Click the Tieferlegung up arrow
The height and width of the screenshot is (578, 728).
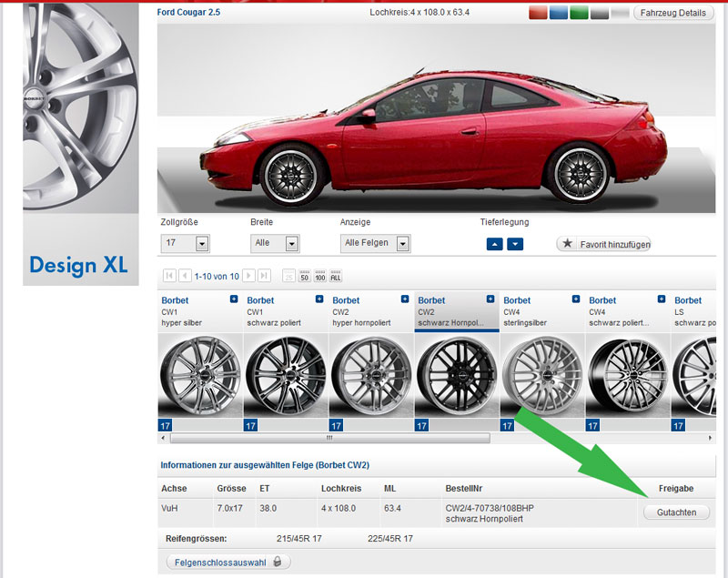click(494, 244)
